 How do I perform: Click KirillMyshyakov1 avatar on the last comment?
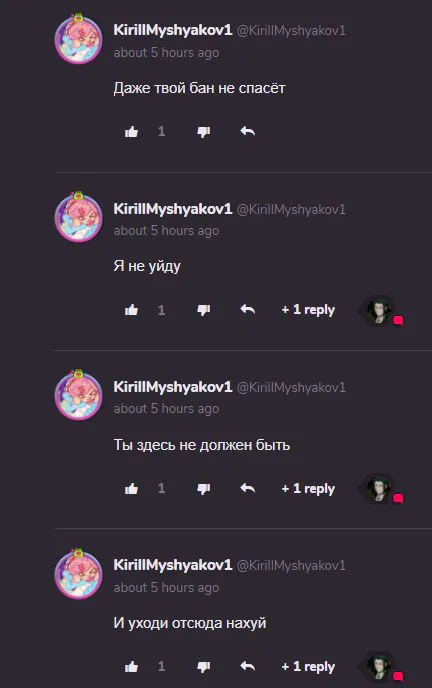(79, 573)
